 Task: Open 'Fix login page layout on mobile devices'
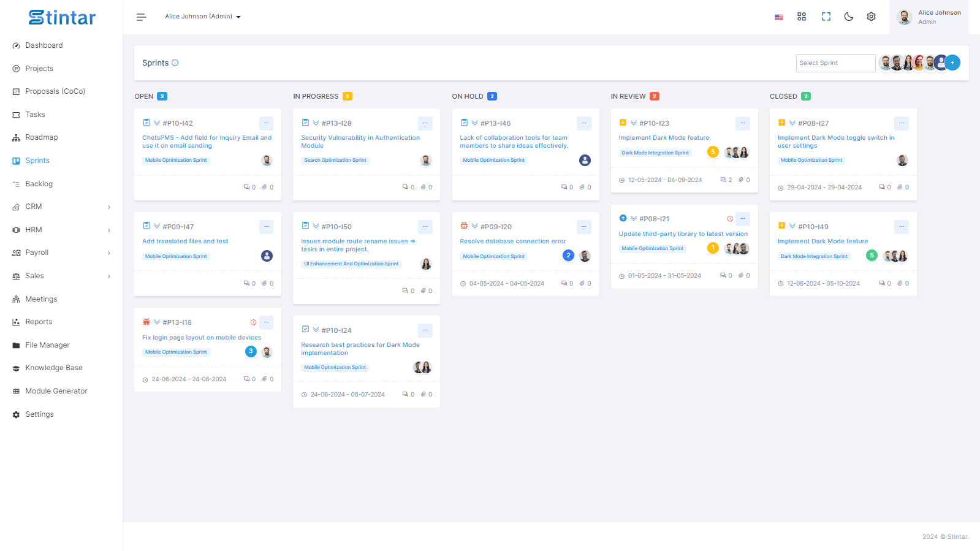202,338
